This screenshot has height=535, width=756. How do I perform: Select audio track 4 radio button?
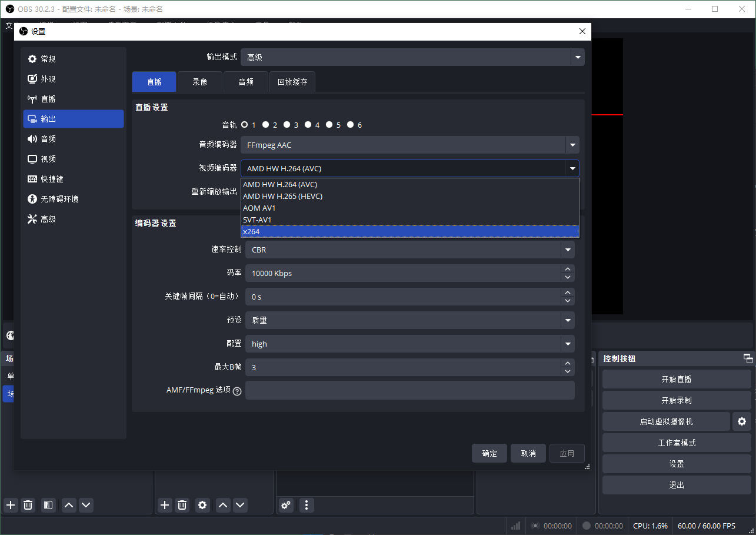[x=308, y=125]
